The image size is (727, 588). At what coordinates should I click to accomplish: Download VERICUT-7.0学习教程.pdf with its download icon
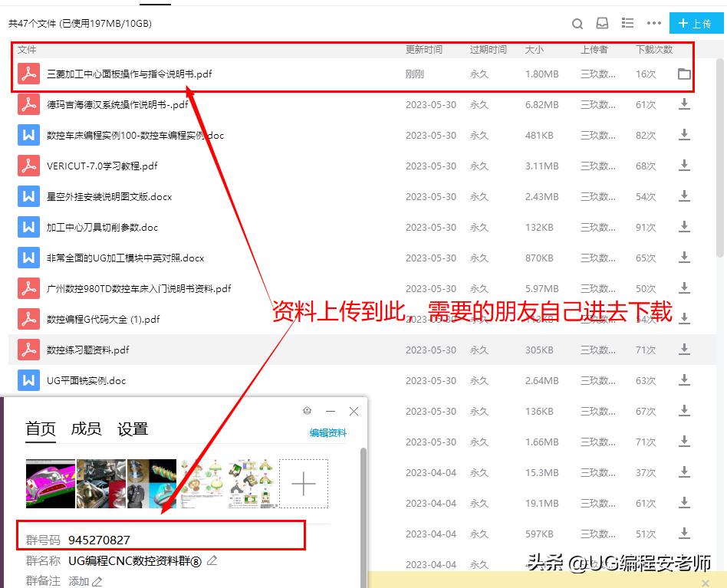[683, 166]
